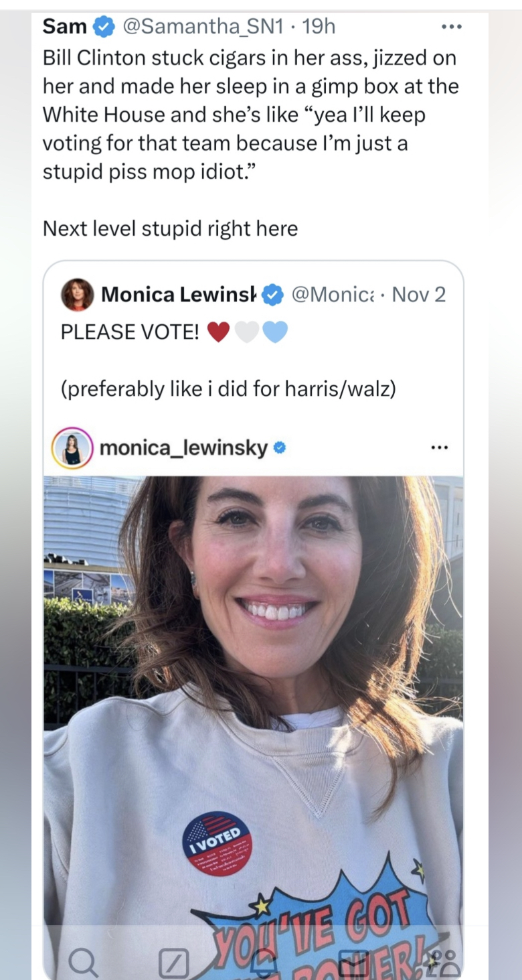Tap Monica Lewinsky's verified badge in quote
This screenshot has width=522, height=980.
click(272, 294)
